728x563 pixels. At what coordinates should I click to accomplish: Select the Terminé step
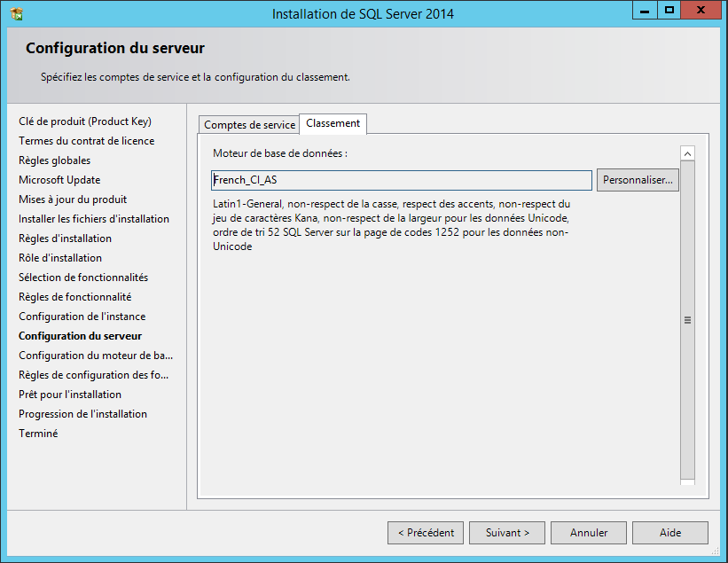(38, 434)
